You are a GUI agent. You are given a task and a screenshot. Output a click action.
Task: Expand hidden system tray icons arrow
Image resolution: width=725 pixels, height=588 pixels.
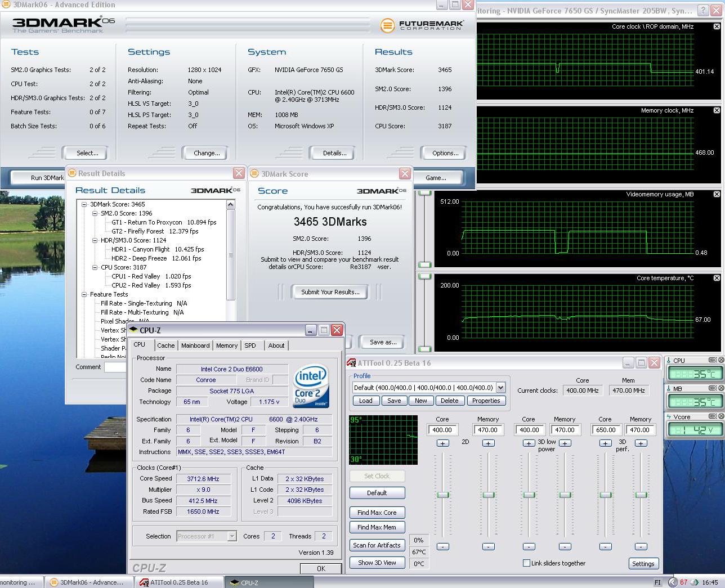673,582
